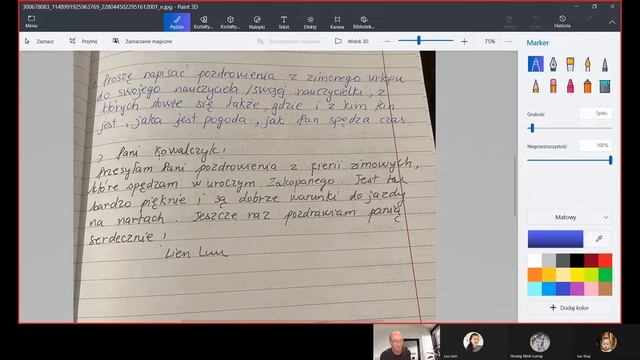Viewport: 640px width, 360px height.
Task: Activate the eyedropper color tool
Action: pyautogui.click(x=599, y=239)
